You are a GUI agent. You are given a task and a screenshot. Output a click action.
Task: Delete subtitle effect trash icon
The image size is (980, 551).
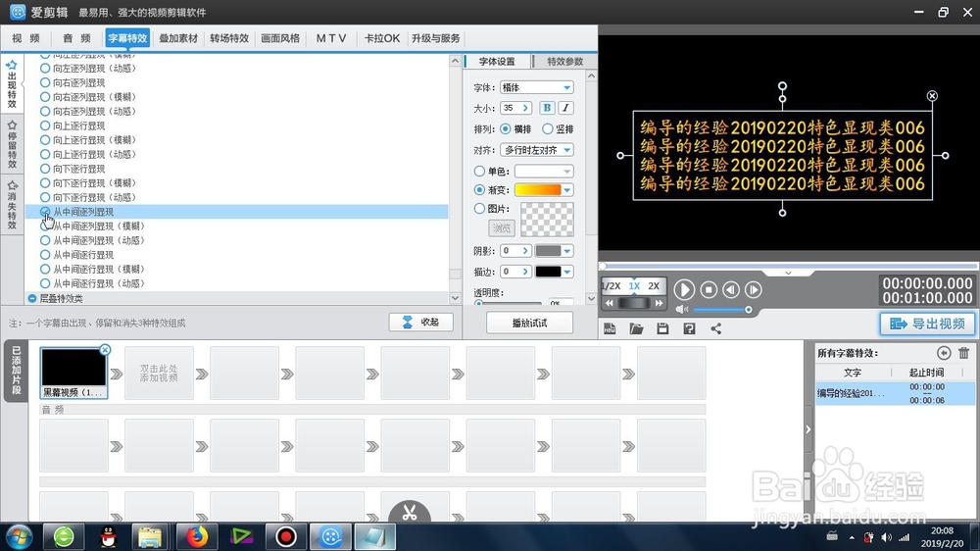point(963,353)
